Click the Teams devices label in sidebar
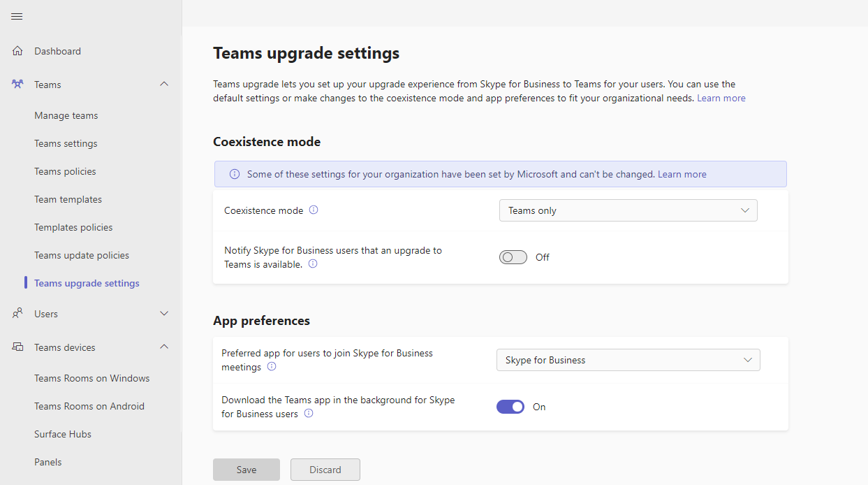 [65, 347]
